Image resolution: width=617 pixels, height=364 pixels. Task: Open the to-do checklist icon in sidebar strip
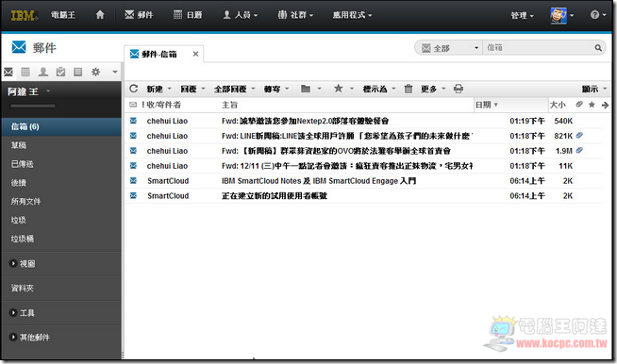[60, 72]
